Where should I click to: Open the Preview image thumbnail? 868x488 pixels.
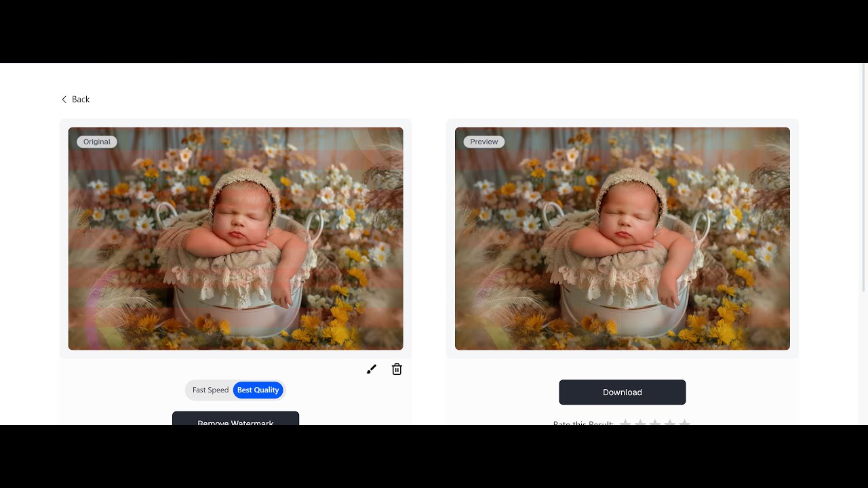pyautogui.click(x=623, y=239)
